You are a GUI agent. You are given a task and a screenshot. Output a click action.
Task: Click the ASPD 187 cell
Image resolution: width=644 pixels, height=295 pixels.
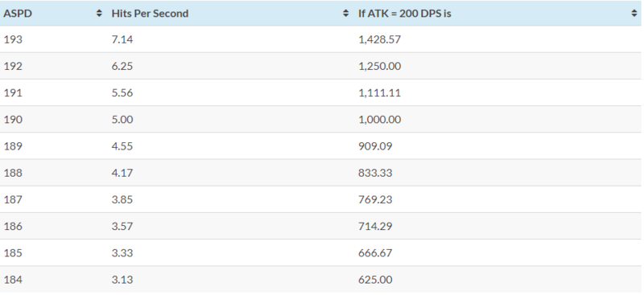[x=53, y=199]
